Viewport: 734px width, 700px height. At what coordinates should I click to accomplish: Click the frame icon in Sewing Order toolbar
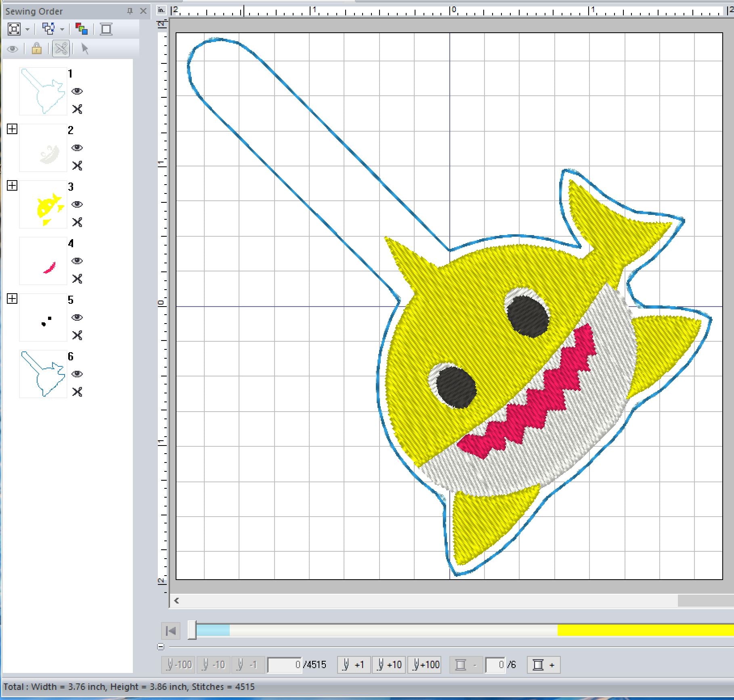coord(106,29)
